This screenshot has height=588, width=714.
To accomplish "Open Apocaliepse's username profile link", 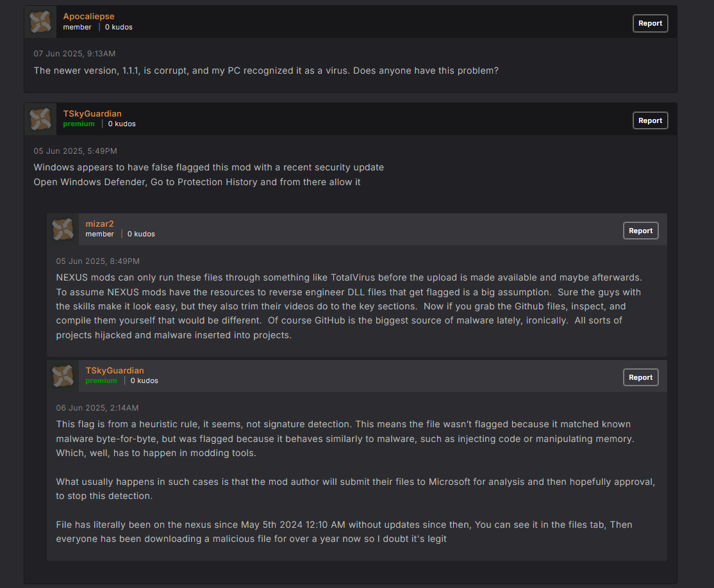I will [x=88, y=17].
